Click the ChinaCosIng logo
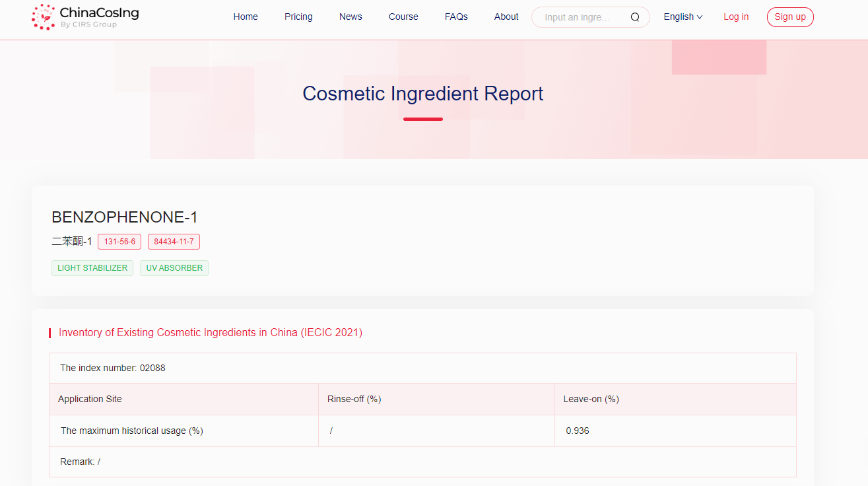 pyautogui.click(x=85, y=17)
